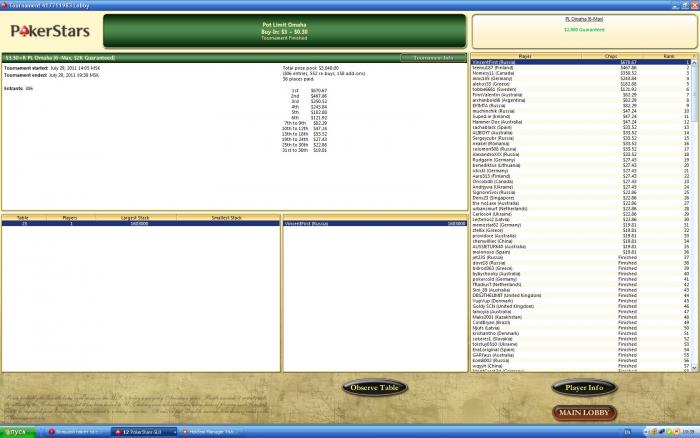Click the Players column header in tables list
The height and width of the screenshot is (438, 700).
click(x=70, y=217)
